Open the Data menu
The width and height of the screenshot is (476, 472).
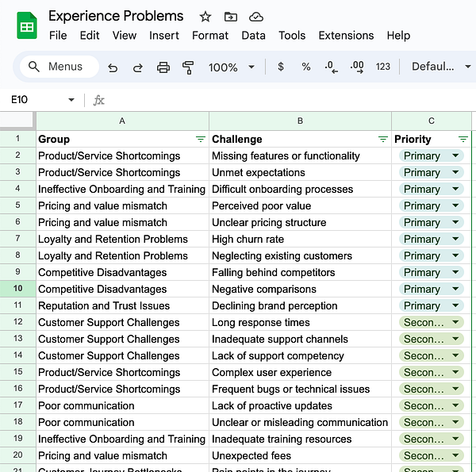(x=254, y=36)
